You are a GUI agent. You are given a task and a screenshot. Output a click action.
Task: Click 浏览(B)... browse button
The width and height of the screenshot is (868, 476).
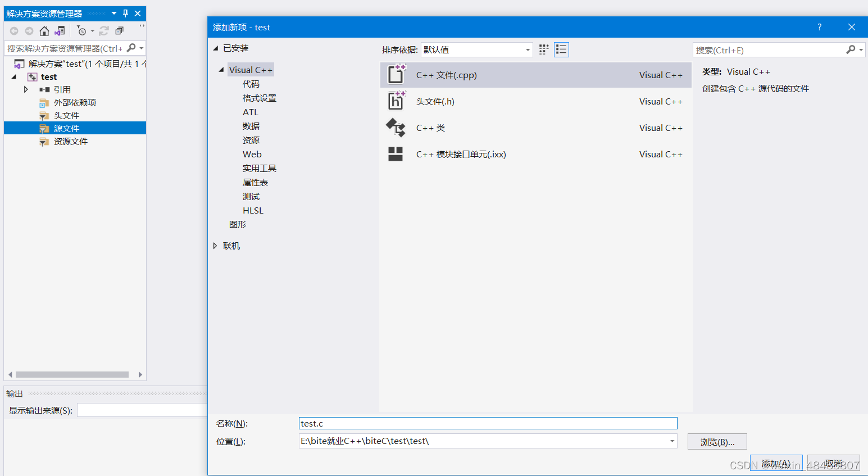click(x=717, y=442)
